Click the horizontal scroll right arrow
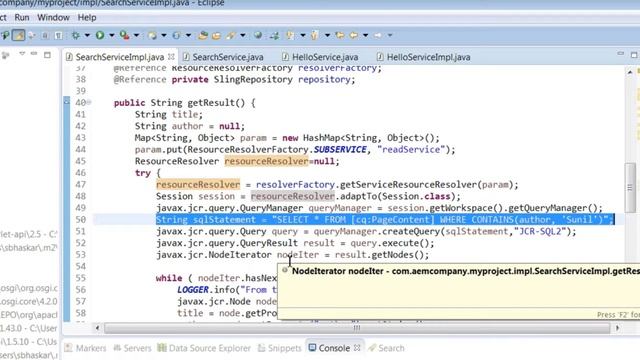 [x=617, y=328]
